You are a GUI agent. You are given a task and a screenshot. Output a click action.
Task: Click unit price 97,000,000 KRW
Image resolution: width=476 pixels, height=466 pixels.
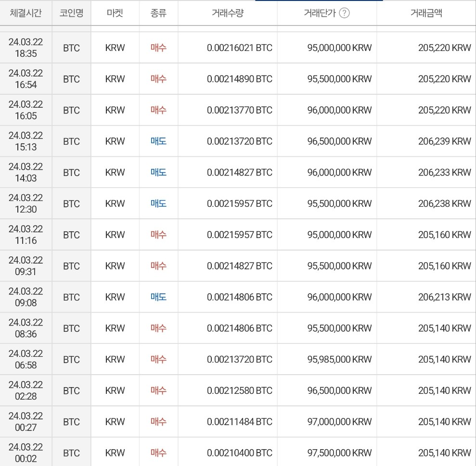(x=339, y=422)
